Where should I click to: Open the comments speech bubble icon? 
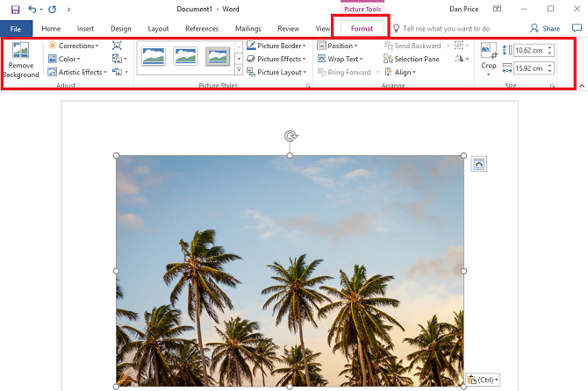pyautogui.click(x=577, y=29)
